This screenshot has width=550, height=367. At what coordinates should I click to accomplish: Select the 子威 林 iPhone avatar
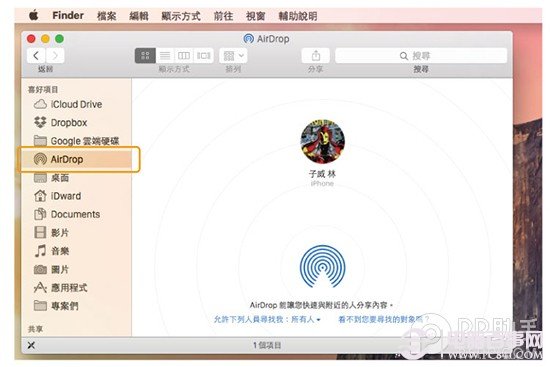(x=322, y=142)
